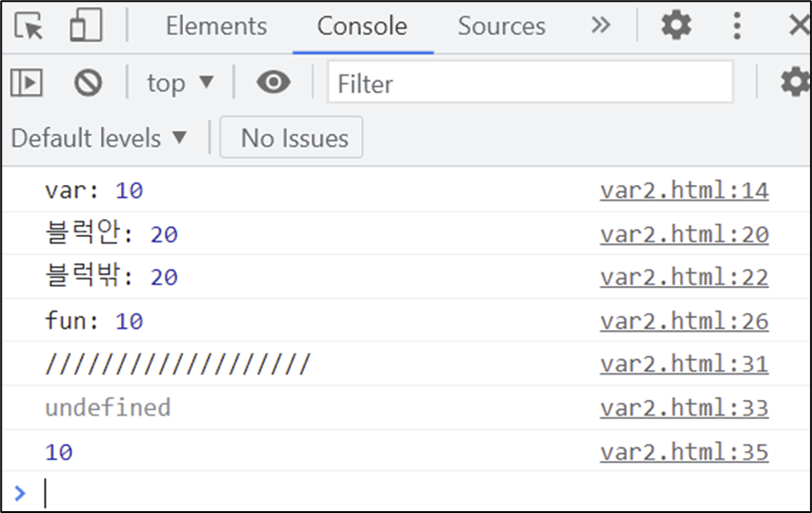Image resolution: width=812 pixels, height=513 pixels.
Task: Open the three-dot customize DevTools menu
Action: tap(737, 26)
